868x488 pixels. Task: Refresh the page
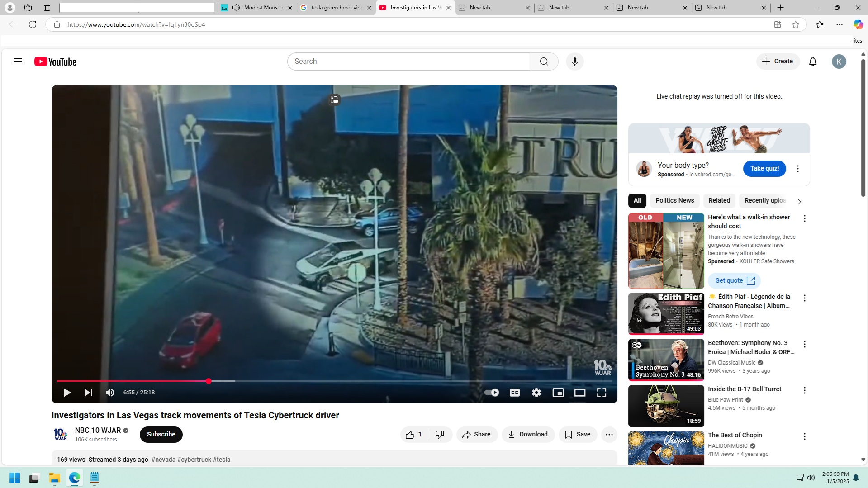pyautogui.click(x=33, y=24)
